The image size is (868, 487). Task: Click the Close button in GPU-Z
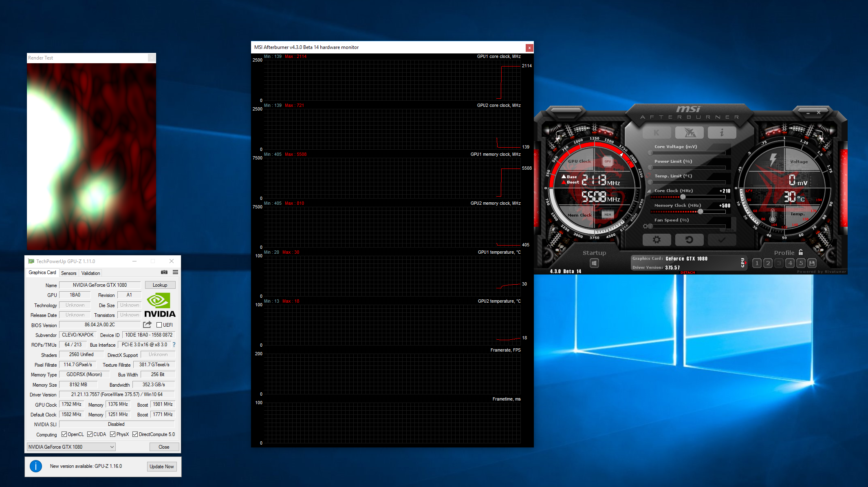[164, 447]
